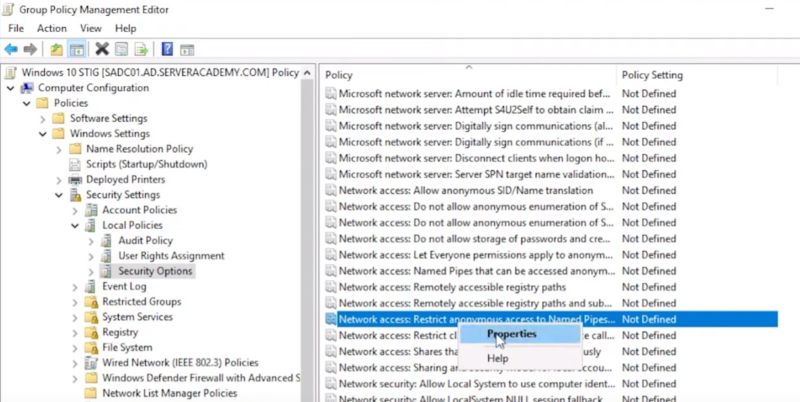Click the Delete (X) toolbar icon

click(101, 49)
